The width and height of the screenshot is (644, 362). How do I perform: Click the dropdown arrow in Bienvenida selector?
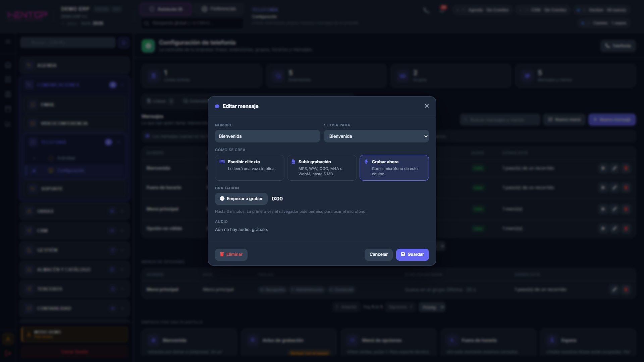[x=426, y=136]
